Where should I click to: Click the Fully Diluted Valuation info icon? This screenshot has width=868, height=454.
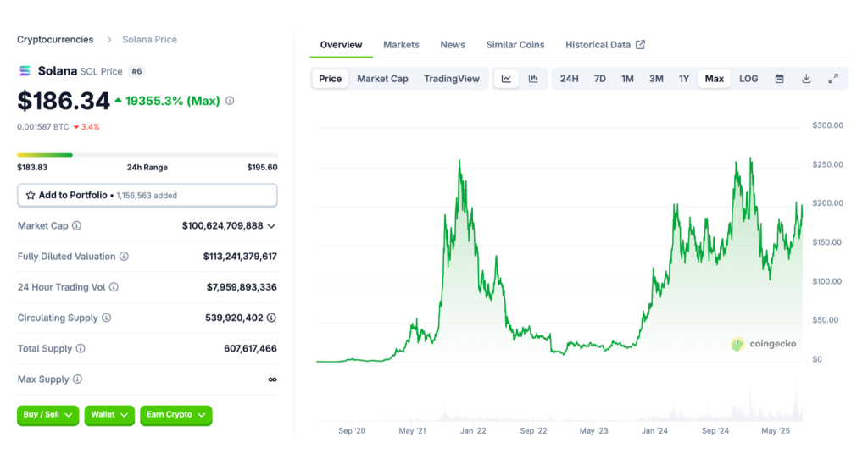tap(124, 257)
